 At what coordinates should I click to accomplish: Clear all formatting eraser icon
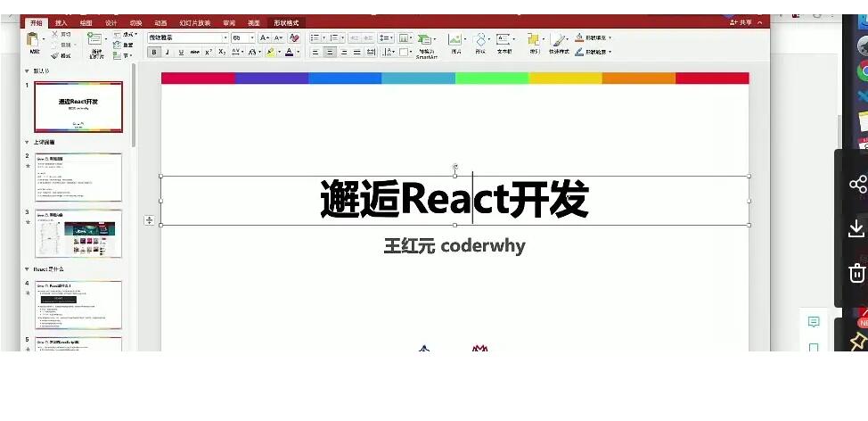(x=294, y=37)
